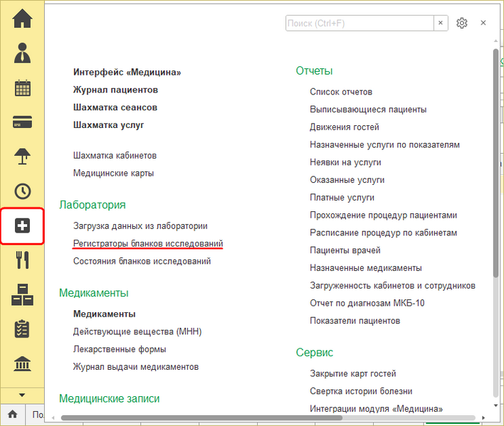This screenshot has width=504, height=426.
Task: Open Шахматка услуг
Action: click(x=108, y=125)
